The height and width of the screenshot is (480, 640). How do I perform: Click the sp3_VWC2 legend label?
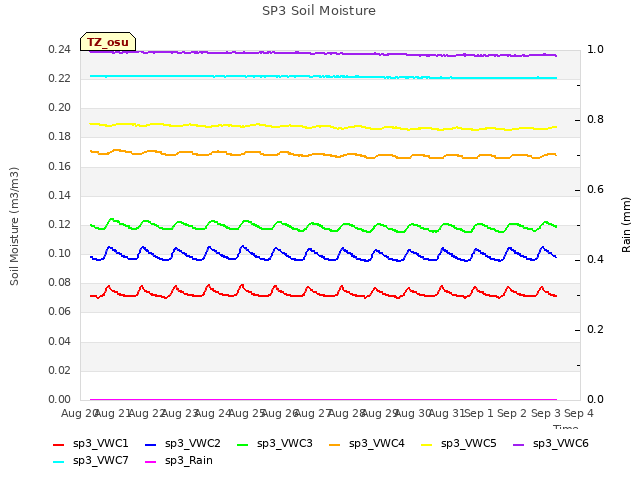coord(193,443)
